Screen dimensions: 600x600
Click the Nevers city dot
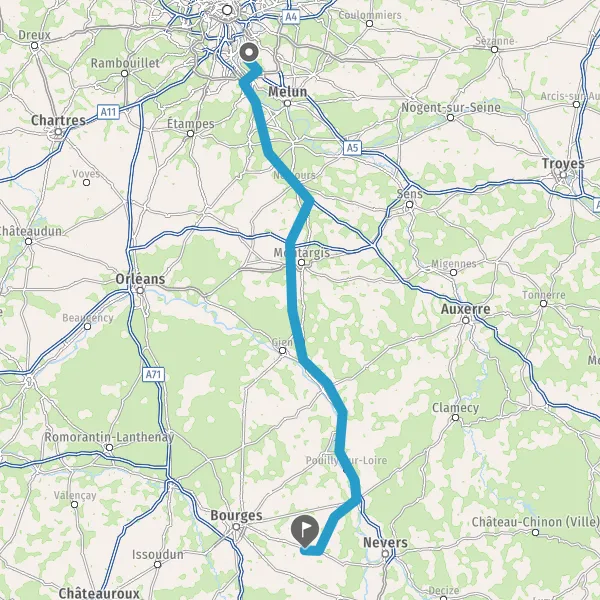[385, 553]
